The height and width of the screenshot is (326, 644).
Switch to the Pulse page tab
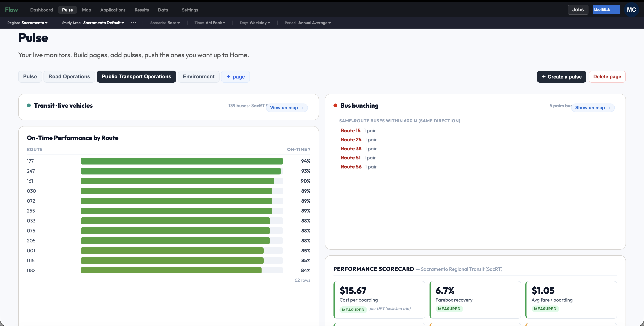(30, 76)
